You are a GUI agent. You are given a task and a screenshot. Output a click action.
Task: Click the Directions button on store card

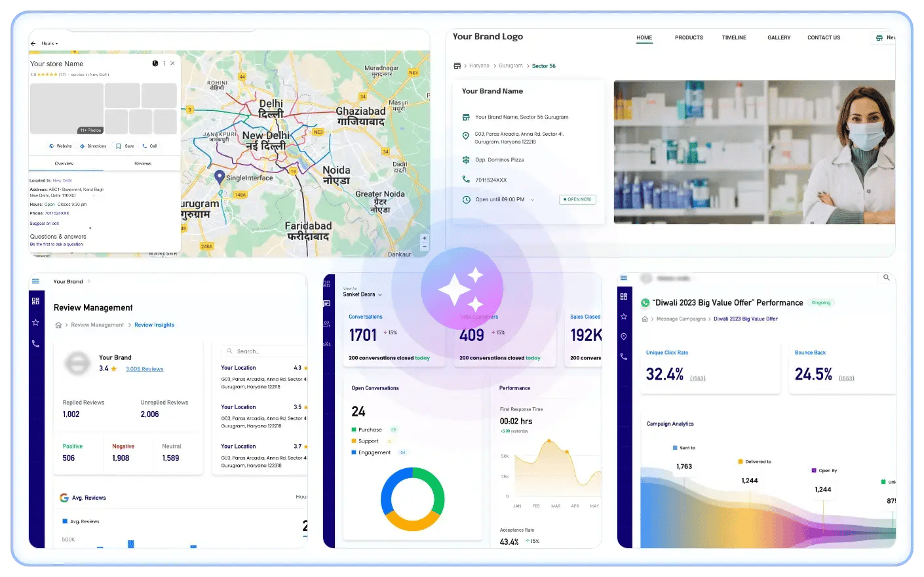(x=93, y=146)
